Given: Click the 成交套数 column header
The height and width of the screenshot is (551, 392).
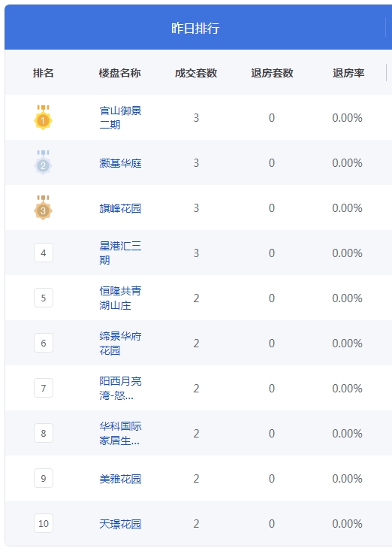Looking at the screenshot, I should 196,73.
